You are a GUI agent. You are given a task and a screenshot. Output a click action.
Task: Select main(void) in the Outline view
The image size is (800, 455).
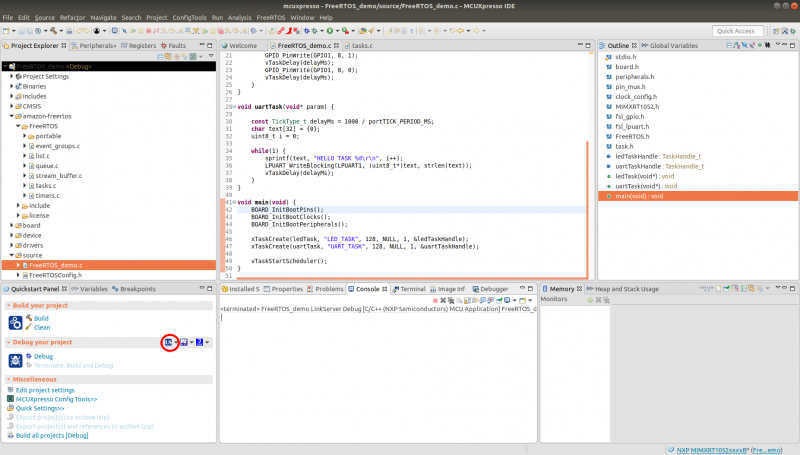click(x=638, y=196)
